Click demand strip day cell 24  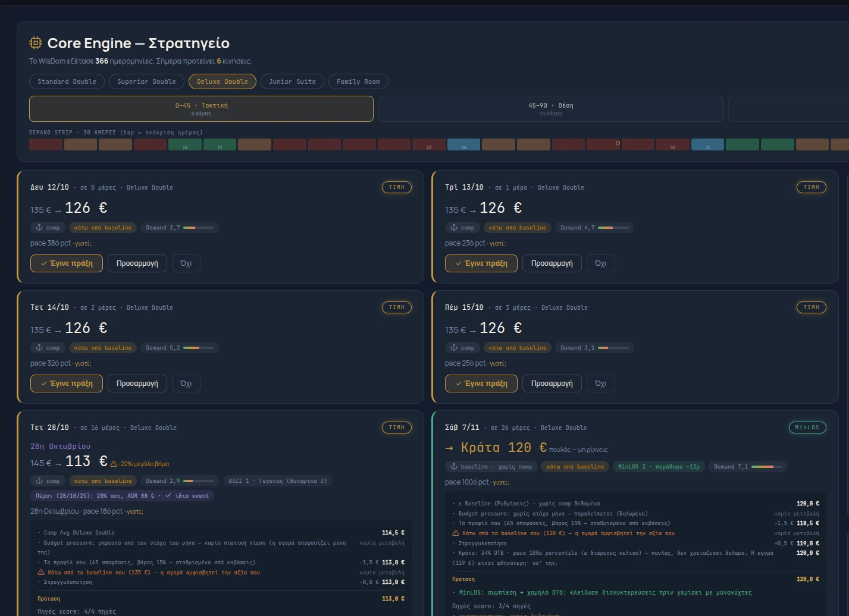pos(463,144)
